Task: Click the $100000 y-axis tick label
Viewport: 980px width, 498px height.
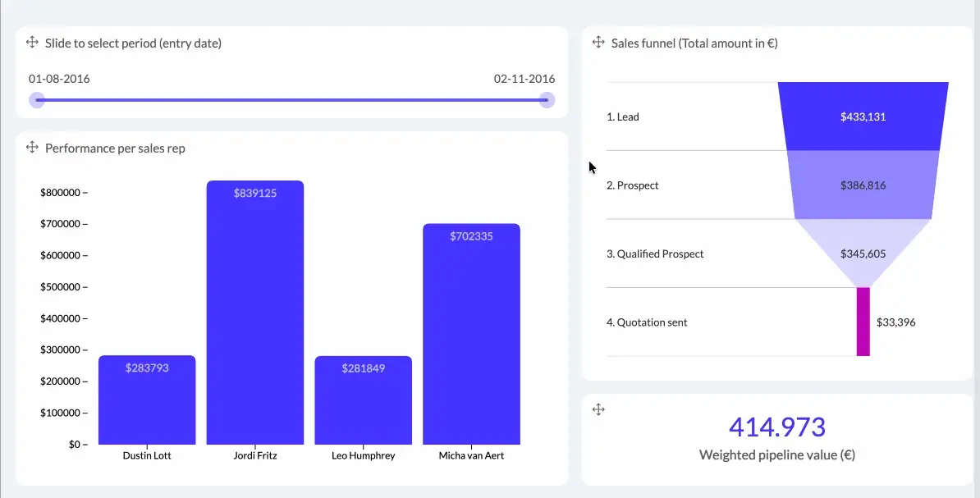Action: click(60, 413)
